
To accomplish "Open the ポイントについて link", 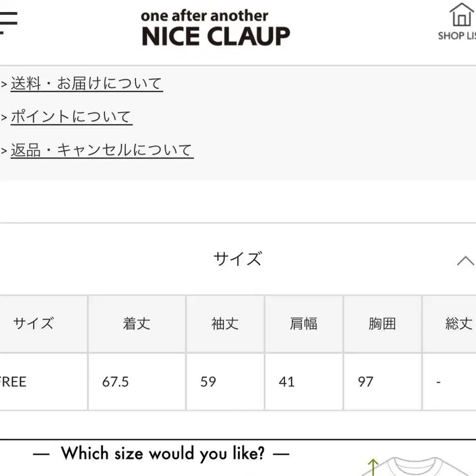I will coord(71,117).
